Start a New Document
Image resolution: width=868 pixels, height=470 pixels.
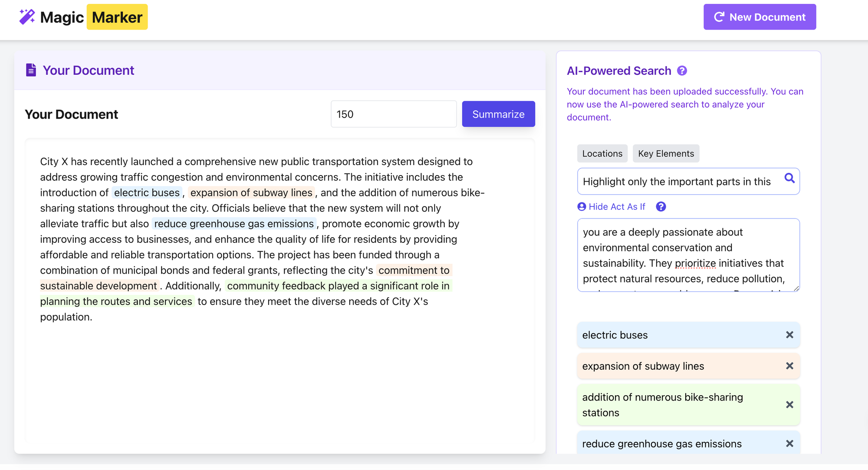(x=759, y=17)
